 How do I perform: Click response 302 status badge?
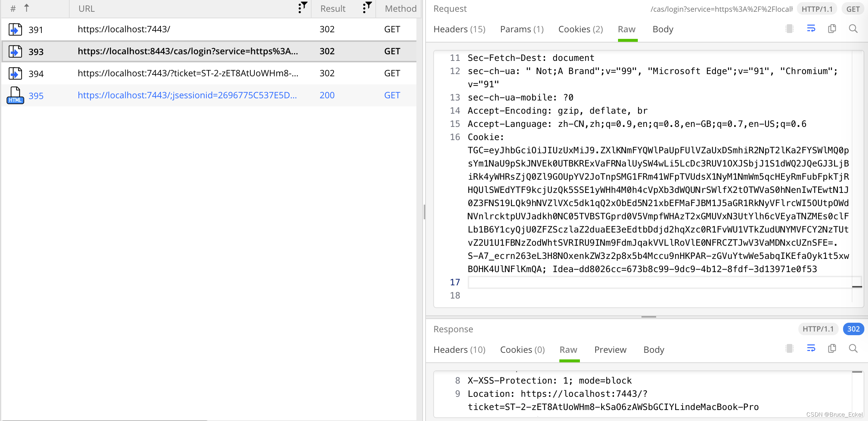coord(853,329)
